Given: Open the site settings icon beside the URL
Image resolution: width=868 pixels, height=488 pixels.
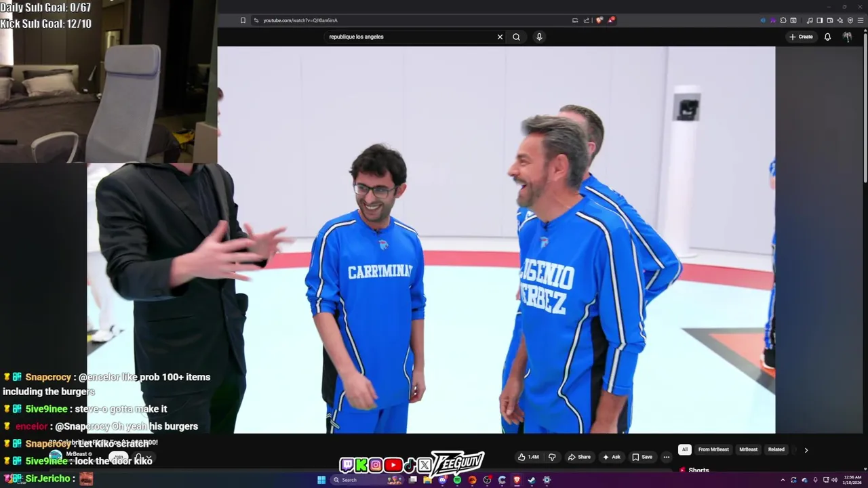Looking at the screenshot, I should (256, 20).
